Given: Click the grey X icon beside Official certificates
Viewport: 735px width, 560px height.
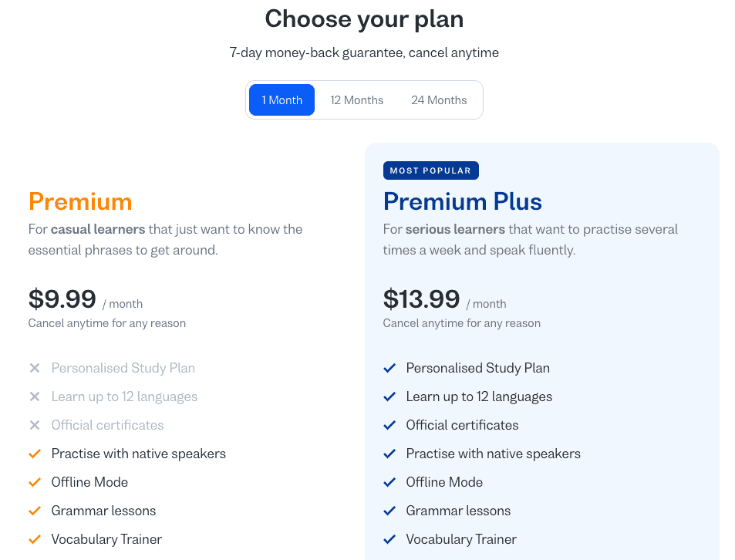Looking at the screenshot, I should 35,426.
